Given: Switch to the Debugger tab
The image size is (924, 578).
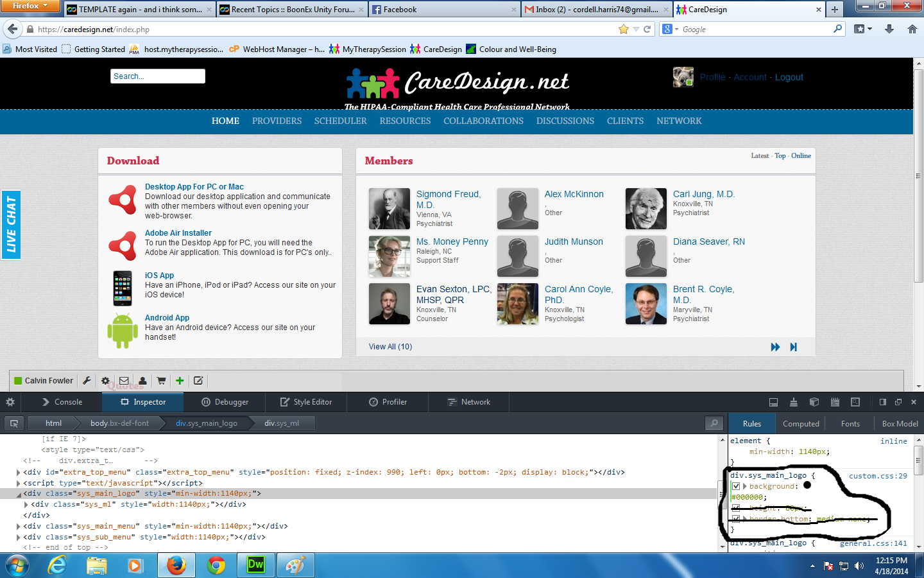Looking at the screenshot, I should (225, 402).
